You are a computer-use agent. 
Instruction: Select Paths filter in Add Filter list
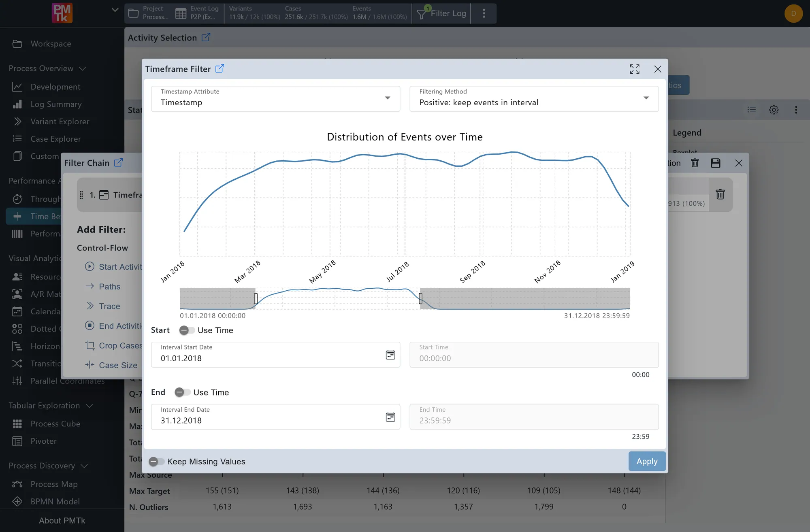click(109, 287)
